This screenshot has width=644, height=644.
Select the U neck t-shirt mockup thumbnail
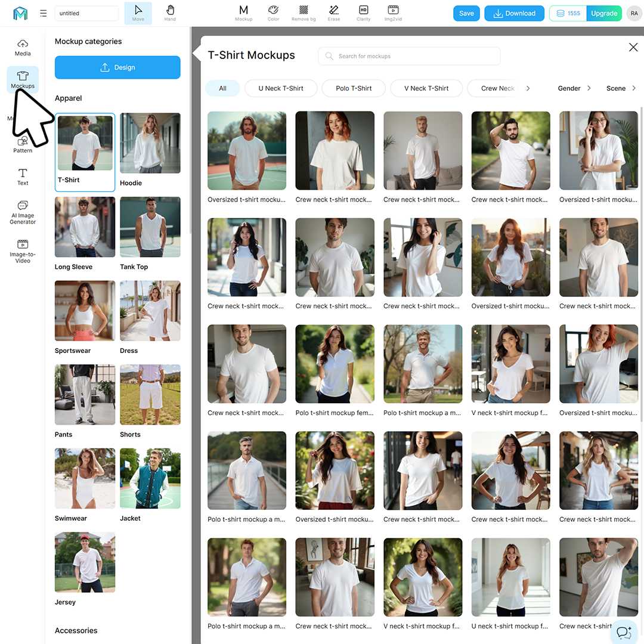click(510, 577)
